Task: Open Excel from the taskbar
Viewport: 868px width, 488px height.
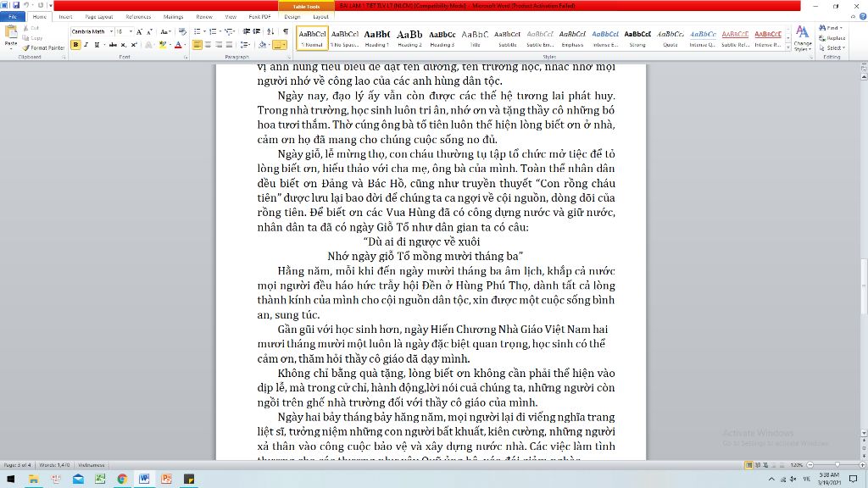Action: 100,480
